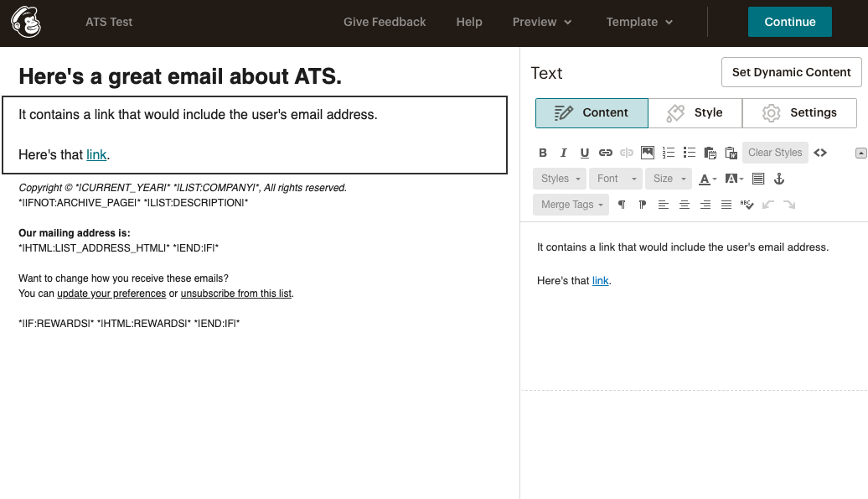This screenshot has height=499, width=868.
Task: Click the Copyright footer line
Action: [x=183, y=188]
